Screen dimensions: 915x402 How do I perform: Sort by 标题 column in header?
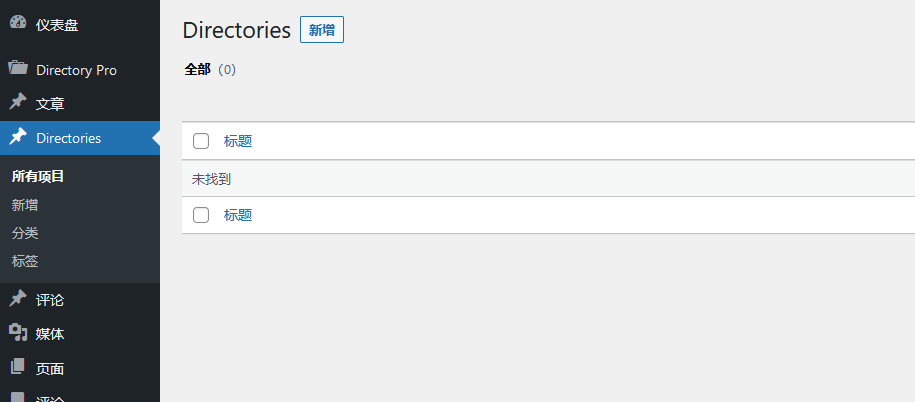click(238, 141)
